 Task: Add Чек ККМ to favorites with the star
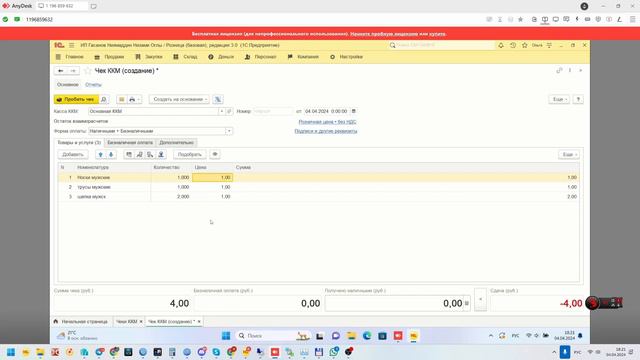click(x=87, y=71)
